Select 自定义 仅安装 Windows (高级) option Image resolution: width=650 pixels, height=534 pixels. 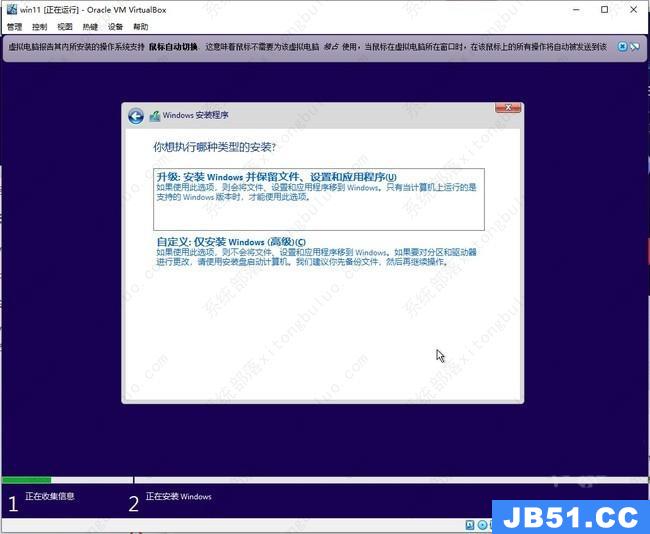(231, 242)
